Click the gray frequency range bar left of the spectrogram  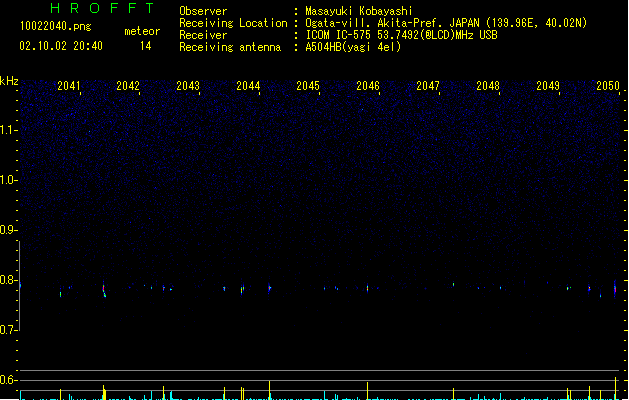(20, 286)
